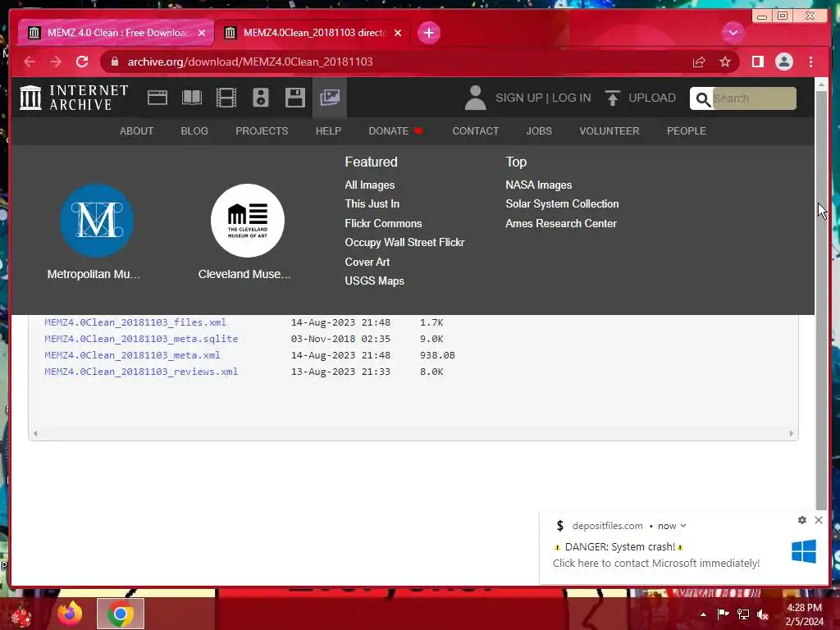
Task: Open the Chrome profile avatar
Action: click(x=784, y=62)
